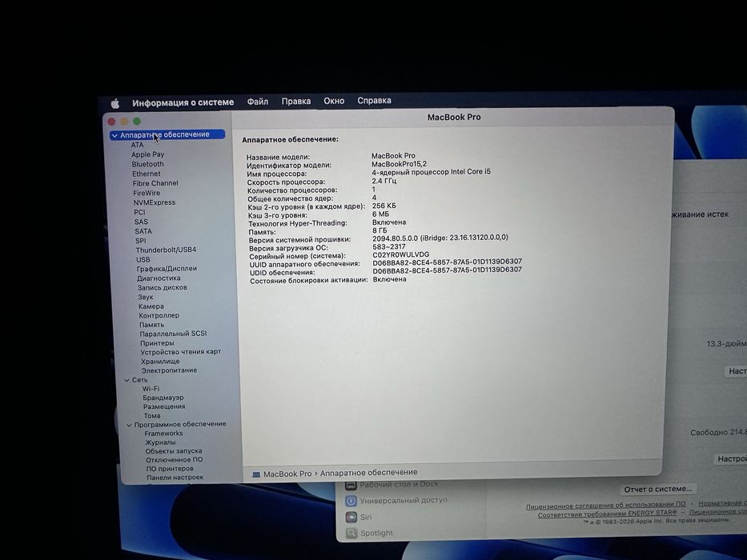Click Аппаратное обеспечение in the path bar
Viewport: 747px width, 560px height.
369,472
